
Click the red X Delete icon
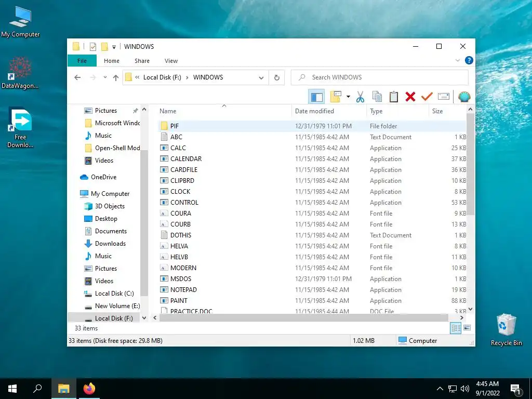tap(410, 97)
